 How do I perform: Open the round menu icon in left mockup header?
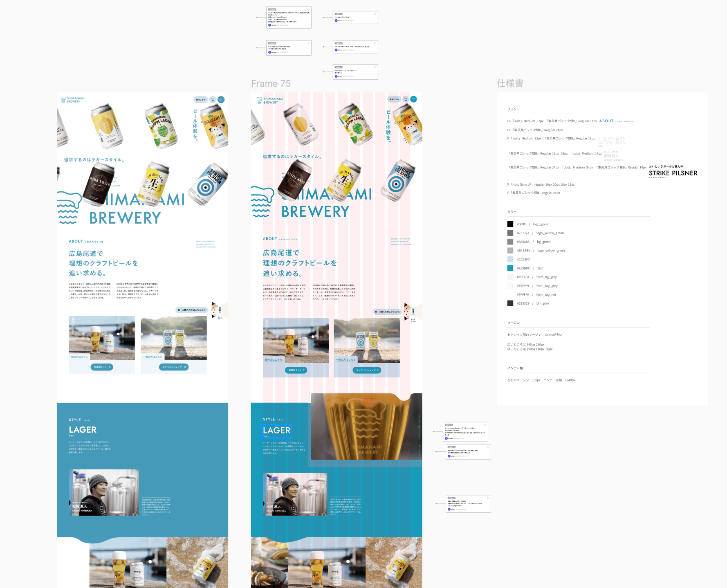pos(221,99)
